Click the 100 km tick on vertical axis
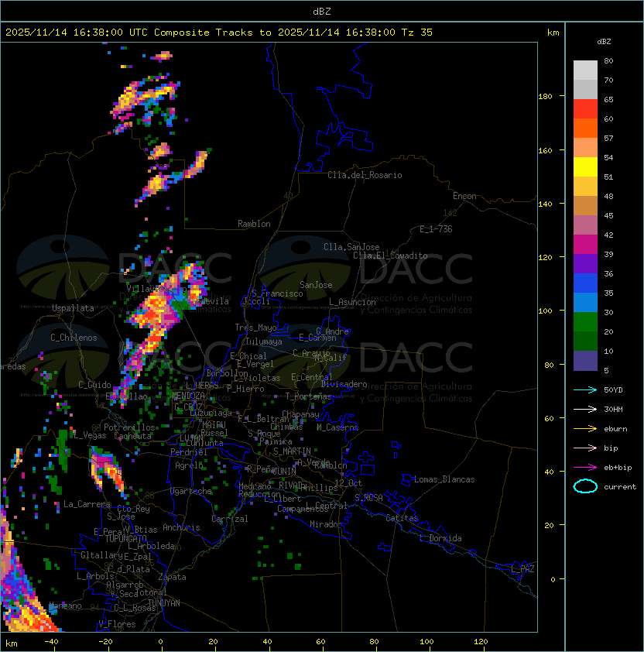This screenshot has width=644, height=652. point(545,311)
